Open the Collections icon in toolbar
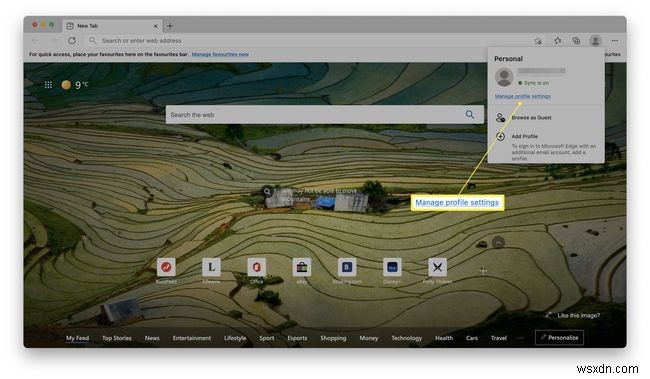The height and width of the screenshot is (379, 650). 576,41
